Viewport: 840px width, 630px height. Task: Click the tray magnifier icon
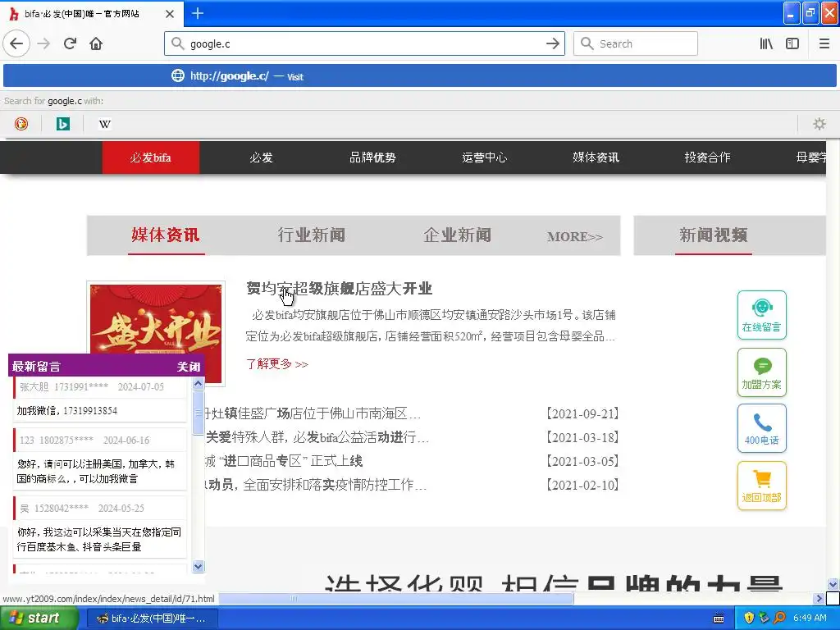779,618
